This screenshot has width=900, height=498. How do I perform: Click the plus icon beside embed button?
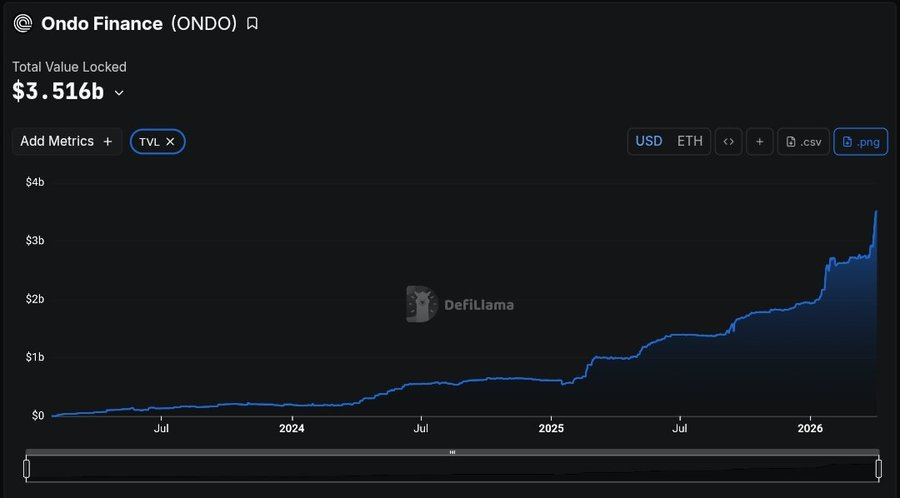point(759,142)
